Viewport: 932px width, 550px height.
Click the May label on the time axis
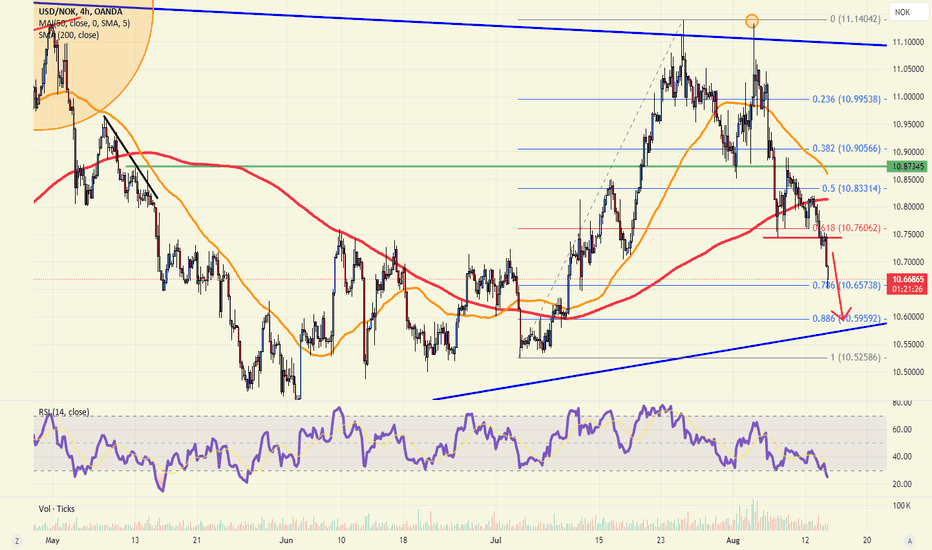point(52,540)
